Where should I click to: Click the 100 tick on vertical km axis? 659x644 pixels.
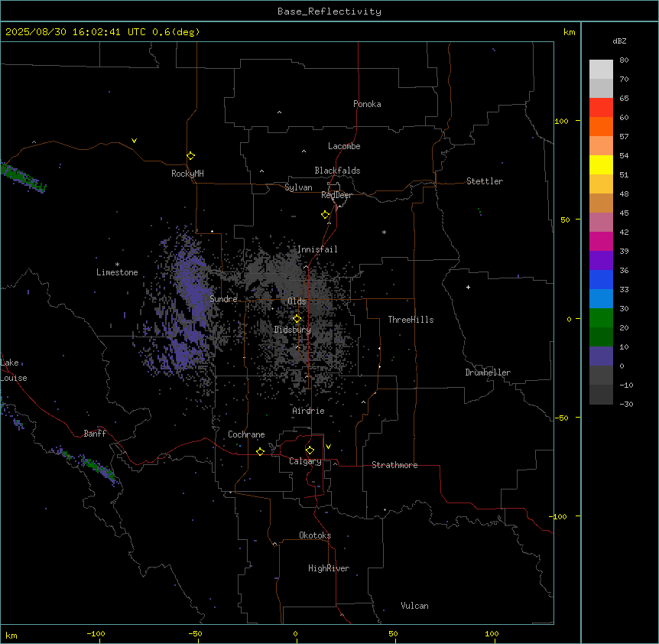561,121
